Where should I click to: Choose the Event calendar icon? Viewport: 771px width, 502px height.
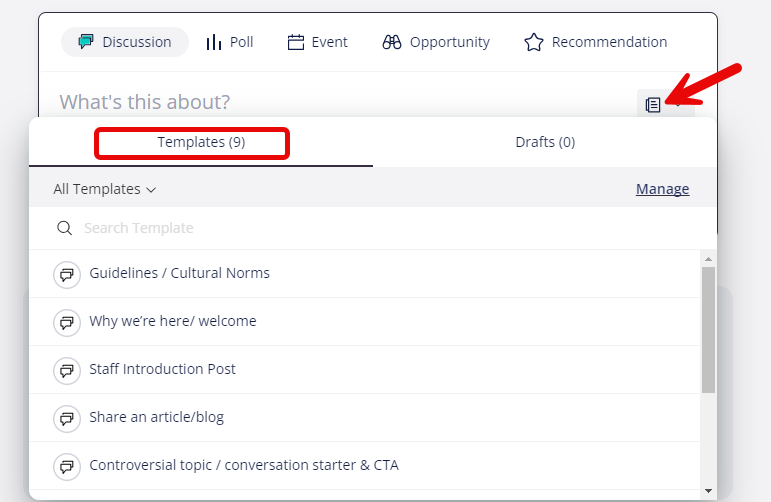click(x=296, y=42)
